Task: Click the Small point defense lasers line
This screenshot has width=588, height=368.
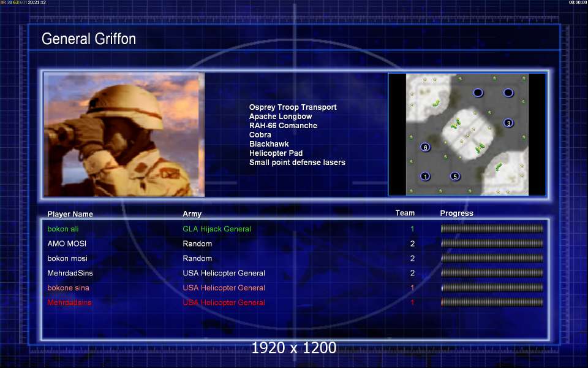Action: click(298, 163)
